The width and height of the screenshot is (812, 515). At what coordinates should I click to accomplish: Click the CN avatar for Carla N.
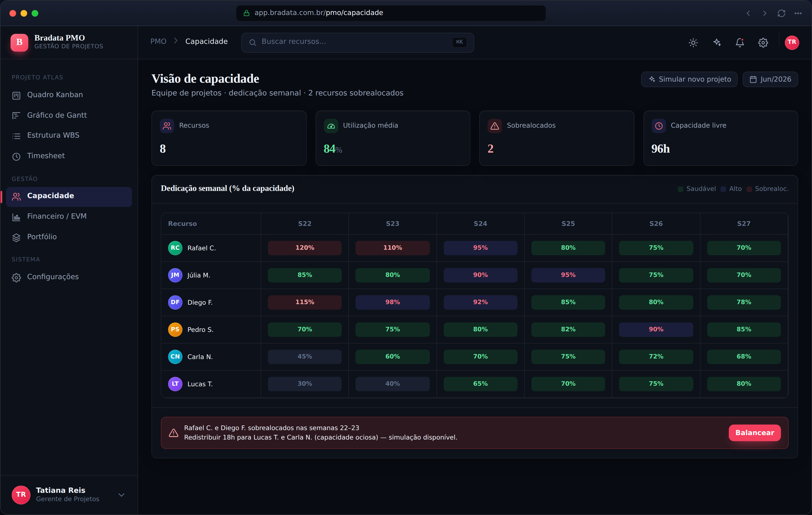(175, 357)
